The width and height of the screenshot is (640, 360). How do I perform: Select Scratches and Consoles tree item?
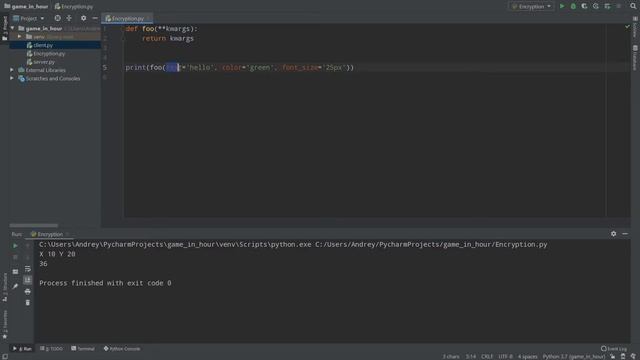53,78
